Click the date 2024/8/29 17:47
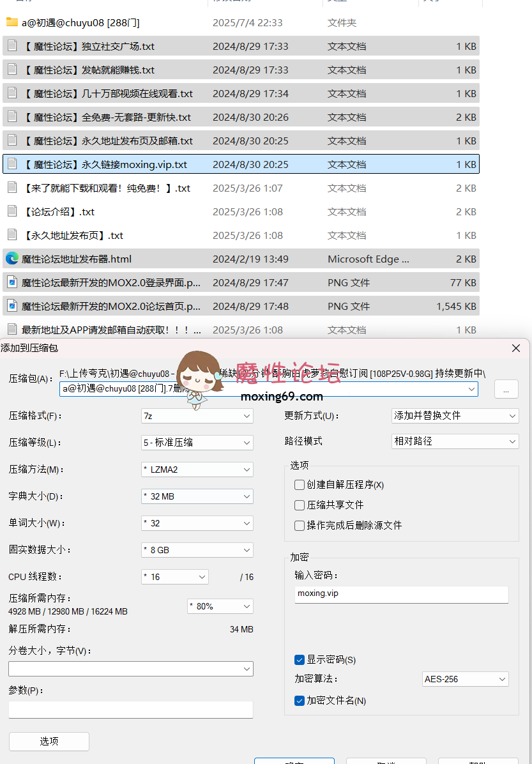 coord(250,282)
